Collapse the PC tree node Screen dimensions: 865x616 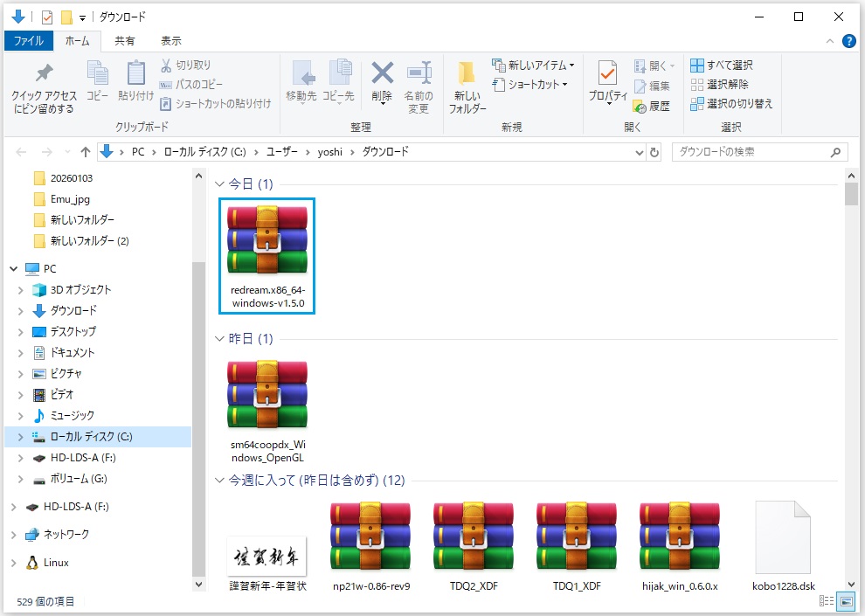(14, 268)
